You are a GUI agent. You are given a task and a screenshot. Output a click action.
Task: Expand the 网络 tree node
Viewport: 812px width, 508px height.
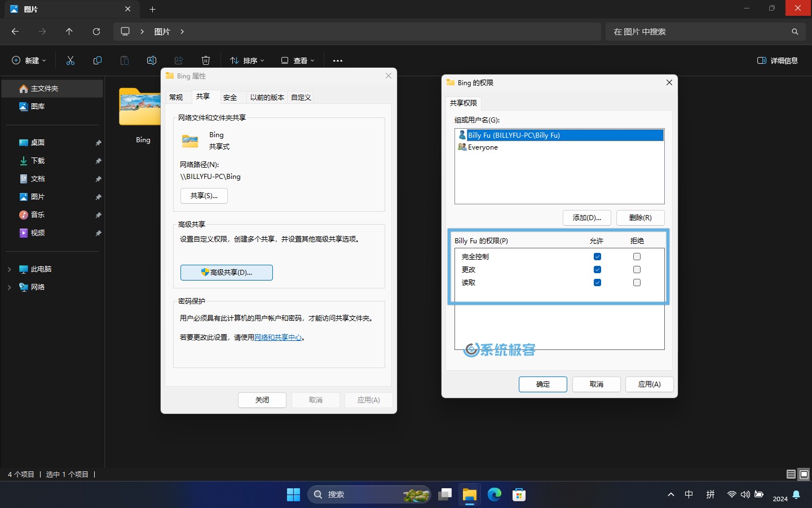coord(9,287)
